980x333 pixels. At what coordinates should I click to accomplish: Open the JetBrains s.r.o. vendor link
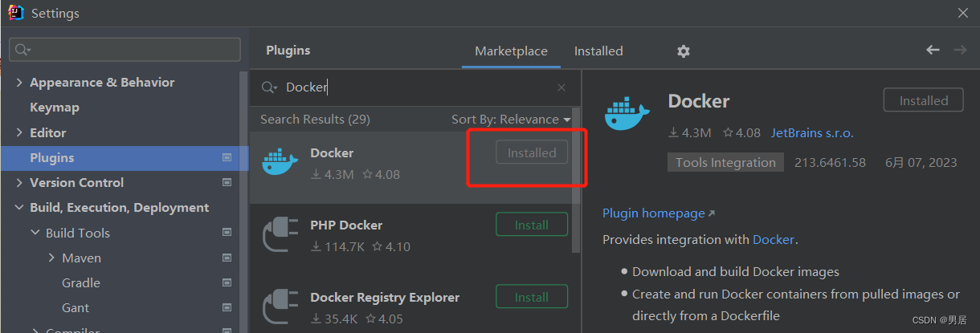point(812,132)
